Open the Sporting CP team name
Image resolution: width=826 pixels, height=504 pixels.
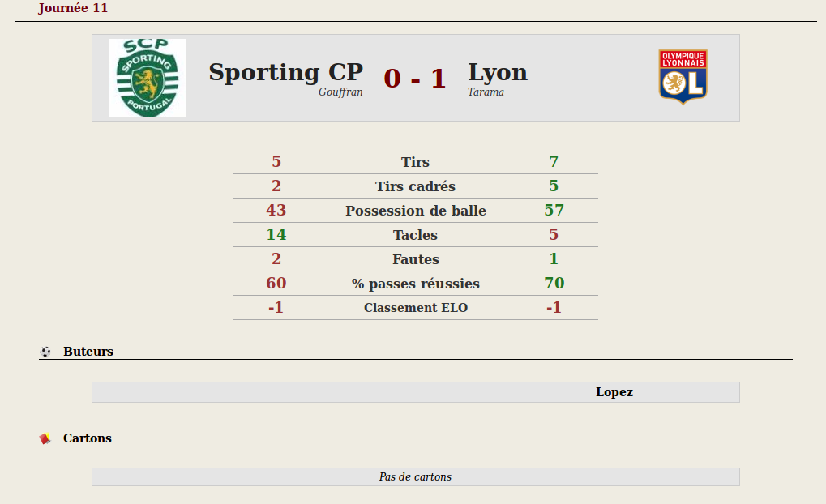point(285,72)
